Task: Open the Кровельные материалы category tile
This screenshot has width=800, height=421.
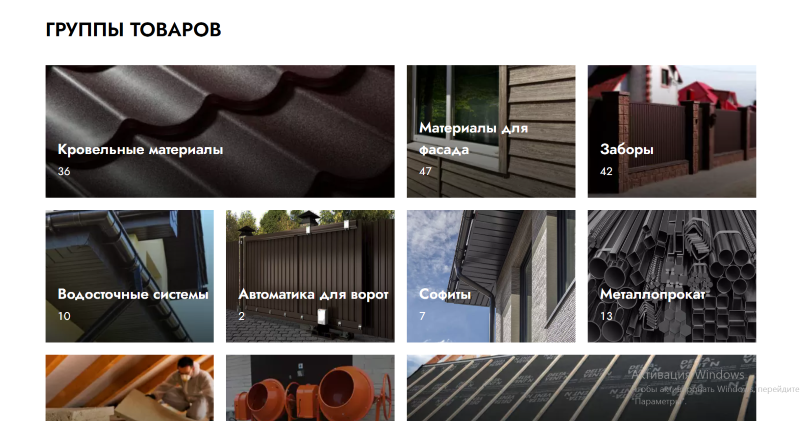Action: (x=220, y=131)
